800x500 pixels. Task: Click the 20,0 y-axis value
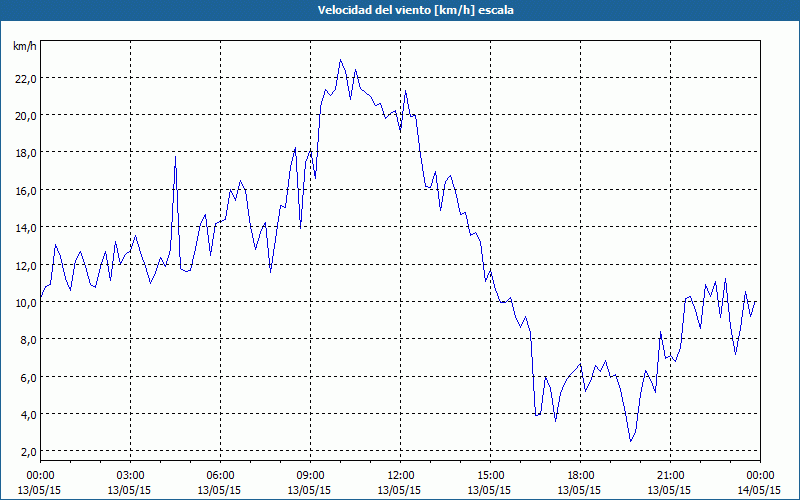[x=24, y=116]
